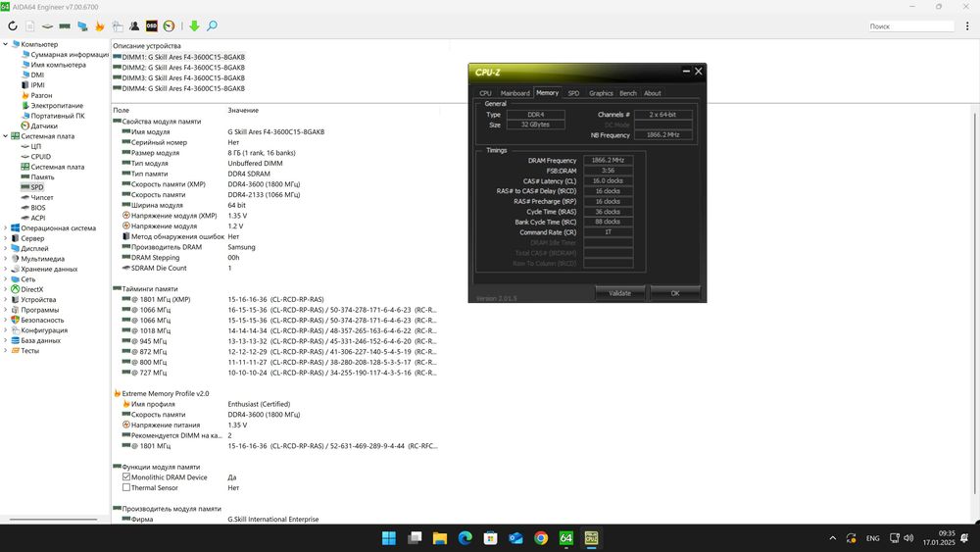Expand the Сеть tree node
The height and width of the screenshot is (552, 980).
[x=6, y=278]
